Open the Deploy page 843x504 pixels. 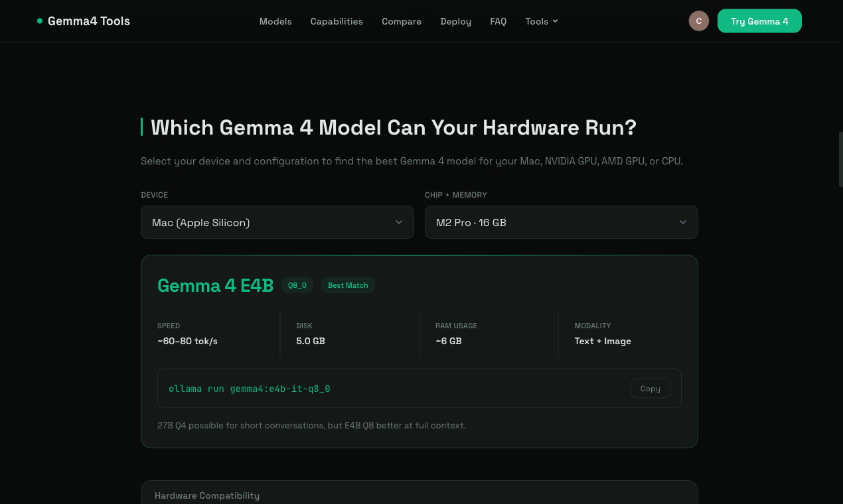(x=455, y=21)
